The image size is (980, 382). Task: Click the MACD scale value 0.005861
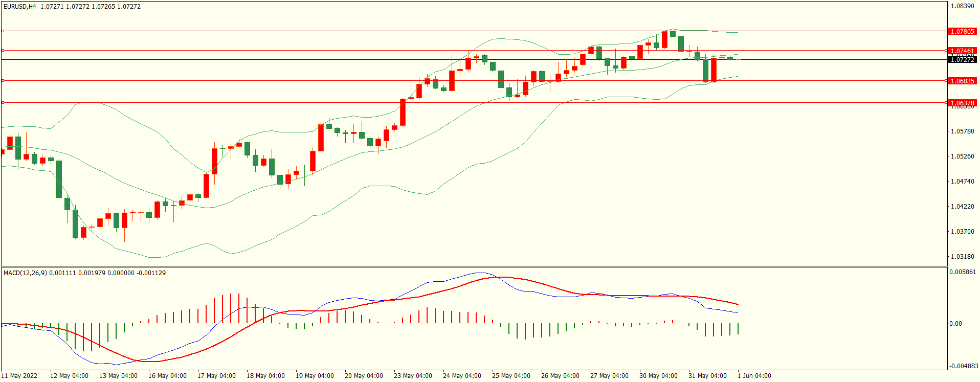tap(963, 272)
